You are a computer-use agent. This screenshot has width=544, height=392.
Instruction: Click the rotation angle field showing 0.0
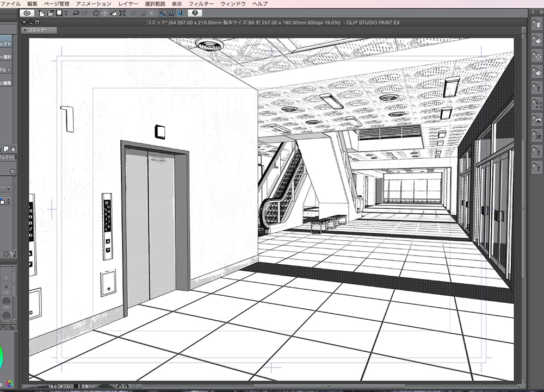coord(85,386)
